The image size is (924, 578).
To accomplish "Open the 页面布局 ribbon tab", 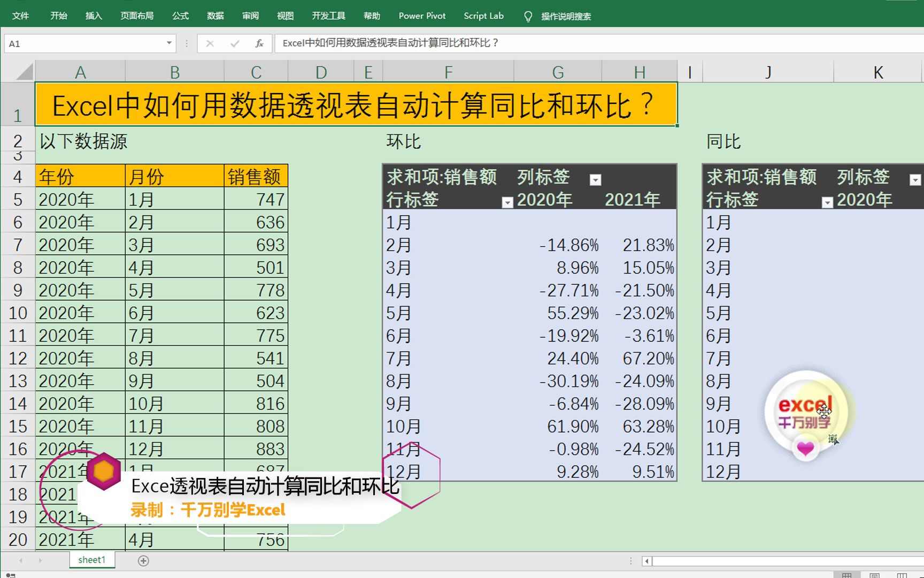I will click(137, 16).
